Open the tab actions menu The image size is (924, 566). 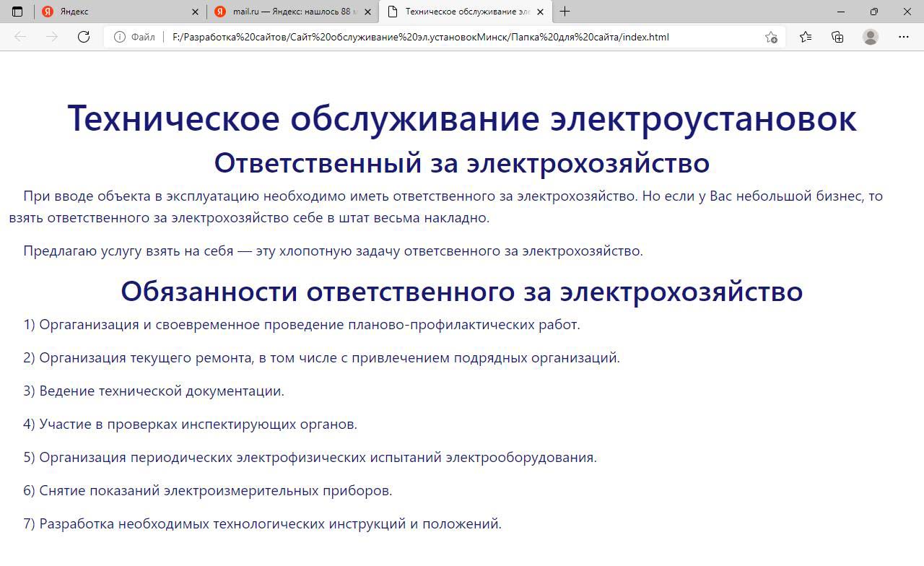[x=17, y=12]
